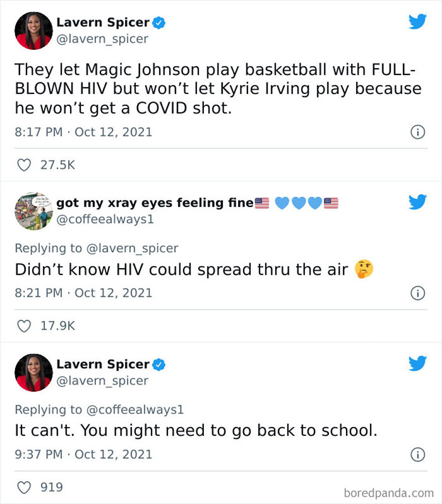Click verified badge beside first Lavern Spicer name

[x=158, y=23]
